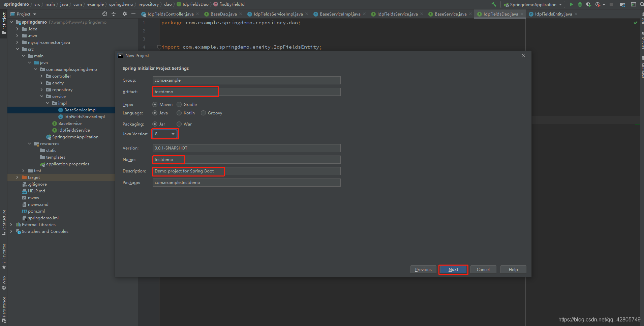
Task: Open SpringdemoApplication run configuration dropdown
Action: pos(533,4)
